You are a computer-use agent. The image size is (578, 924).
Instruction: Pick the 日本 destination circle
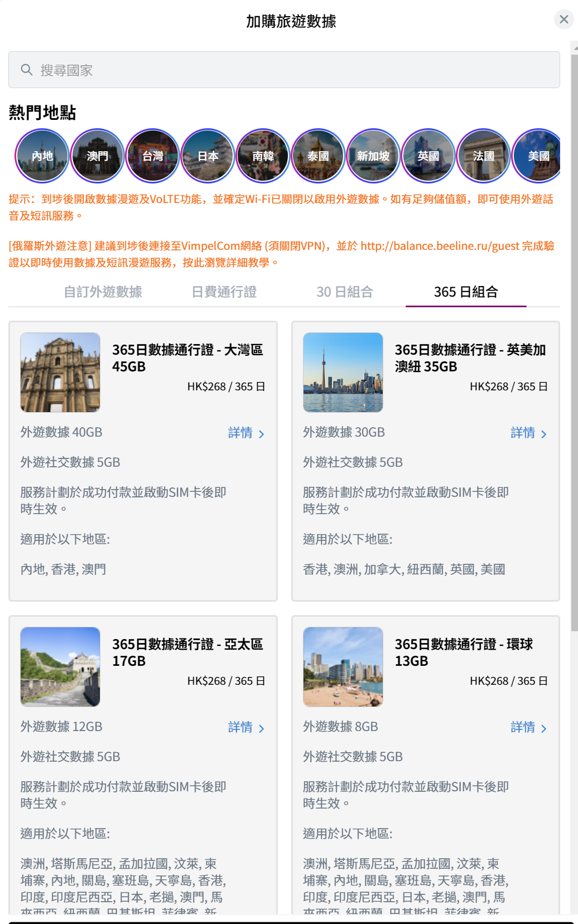(x=208, y=156)
